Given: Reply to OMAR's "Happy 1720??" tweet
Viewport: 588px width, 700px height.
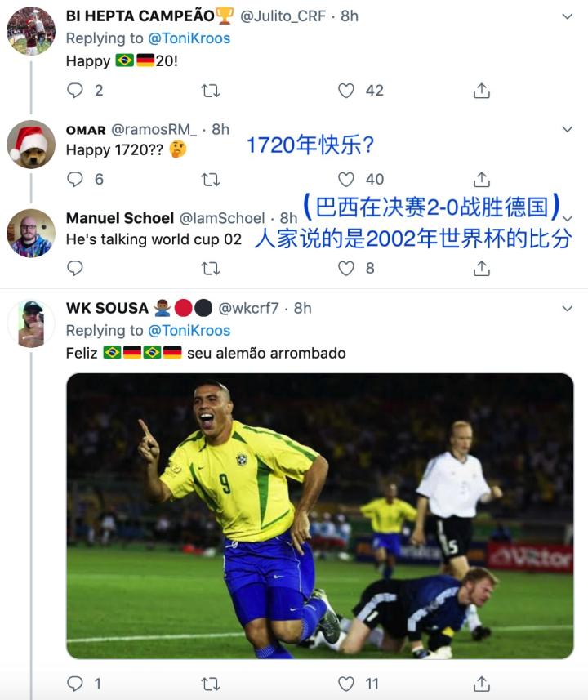Looking at the screenshot, I should point(75,179).
